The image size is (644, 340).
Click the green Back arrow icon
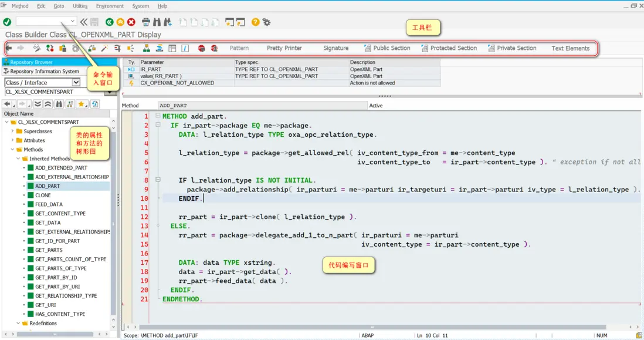pos(110,22)
